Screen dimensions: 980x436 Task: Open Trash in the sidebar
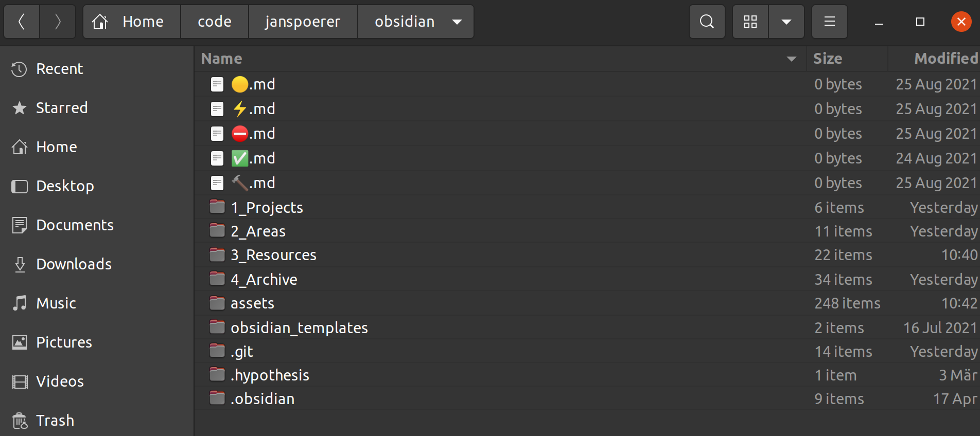(55, 421)
